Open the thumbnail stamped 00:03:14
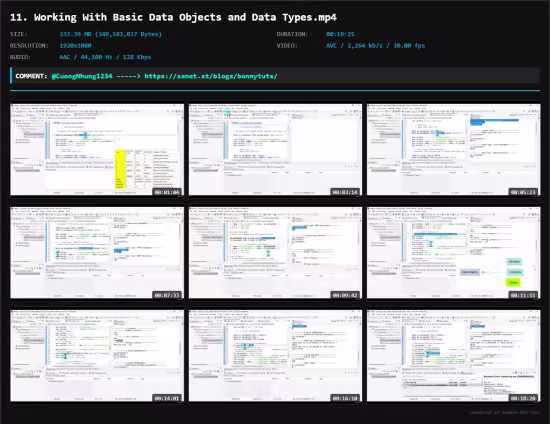The width and height of the screenshot is (550, 424). point(275,150)
